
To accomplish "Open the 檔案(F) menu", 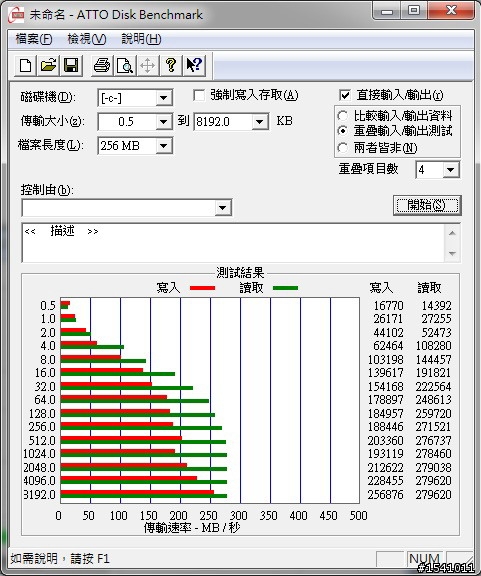I will (34, 39).
